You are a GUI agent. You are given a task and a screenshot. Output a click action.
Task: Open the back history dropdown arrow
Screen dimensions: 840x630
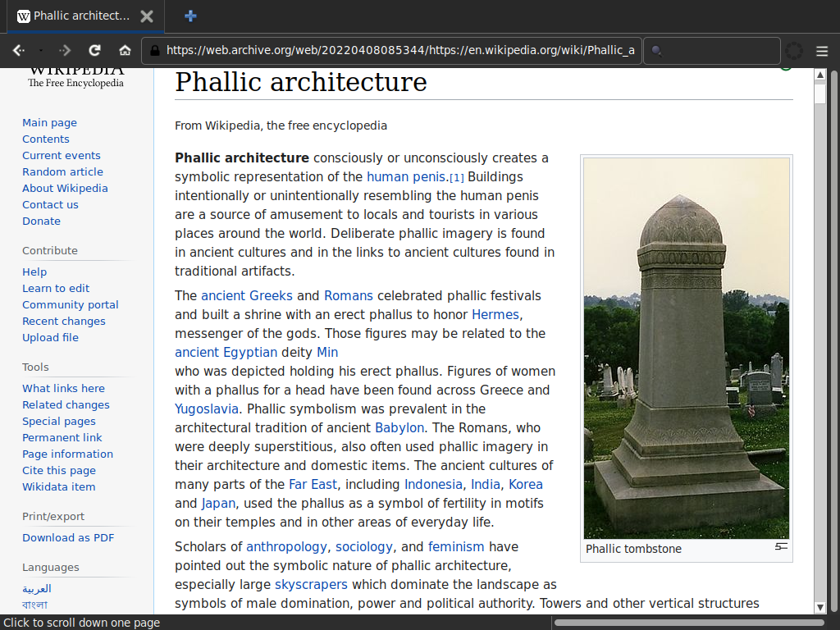coord(41,50)
